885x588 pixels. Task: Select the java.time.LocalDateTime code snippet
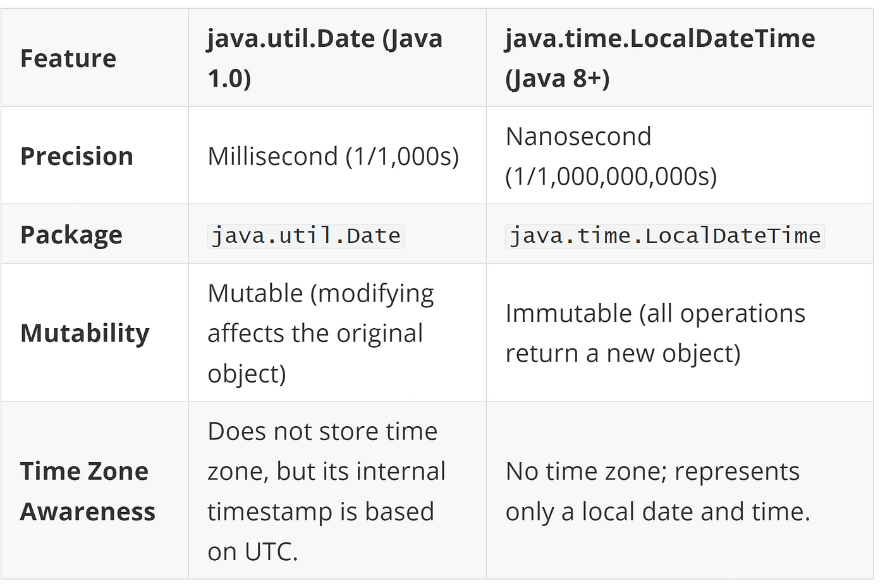pyautogui.click(x=665, y=236)
